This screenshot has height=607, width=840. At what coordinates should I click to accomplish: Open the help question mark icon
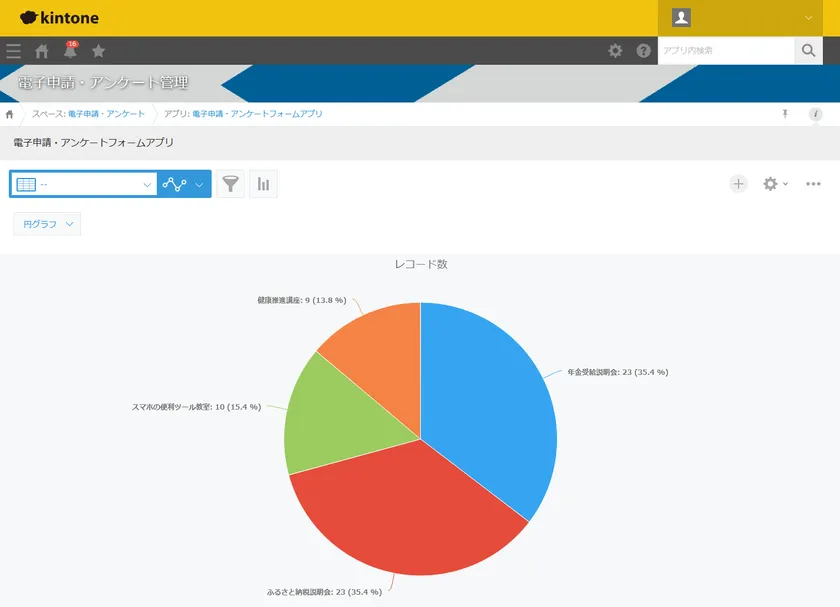tap(643, 51)
